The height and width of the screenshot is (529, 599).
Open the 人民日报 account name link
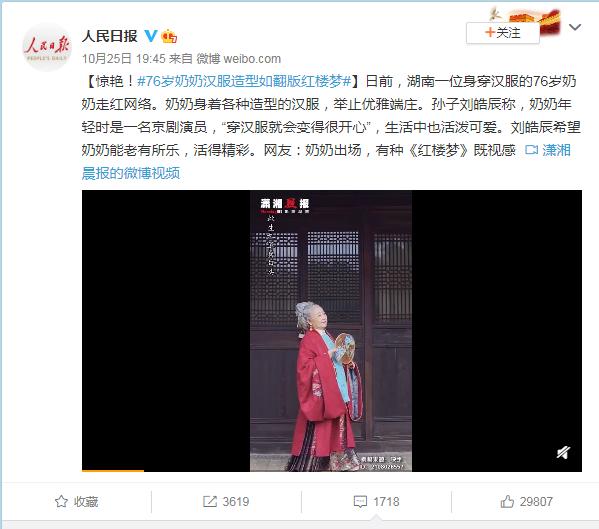[x=110, y=36]
